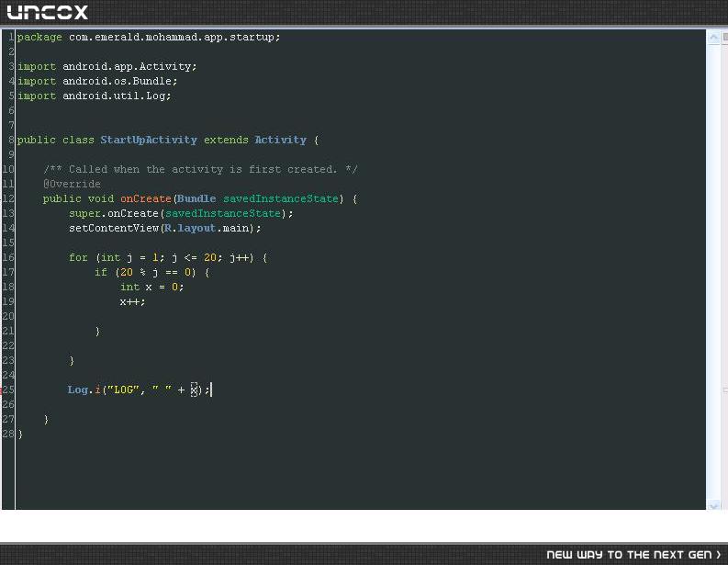Screen dimensions: 728x565
Task: Click the right overview ruler error mark
Action: (x=724, y=390)
